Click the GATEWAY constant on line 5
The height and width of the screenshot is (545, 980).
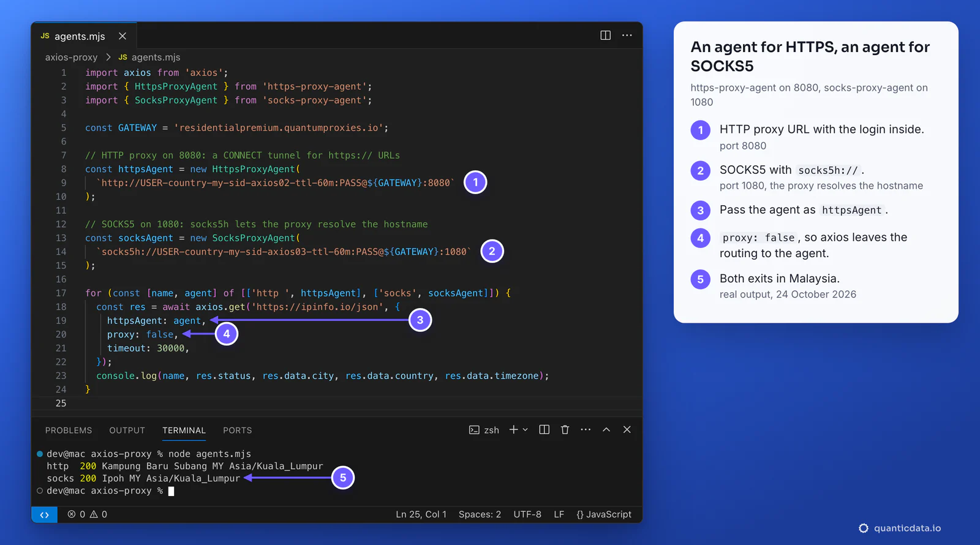pos(137,128)
